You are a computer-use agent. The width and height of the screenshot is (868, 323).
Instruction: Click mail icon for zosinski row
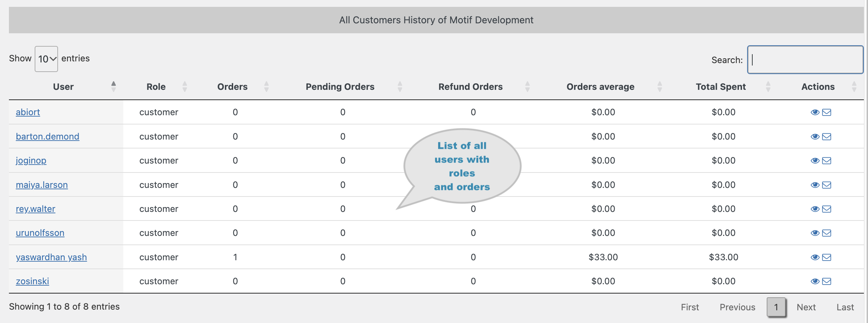(827, 282)
